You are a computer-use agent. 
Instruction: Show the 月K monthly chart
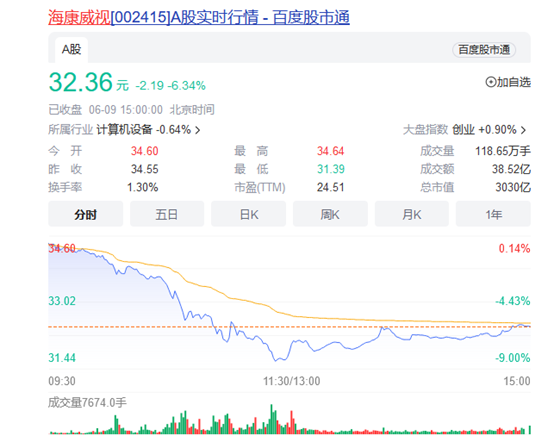point(412,214)
